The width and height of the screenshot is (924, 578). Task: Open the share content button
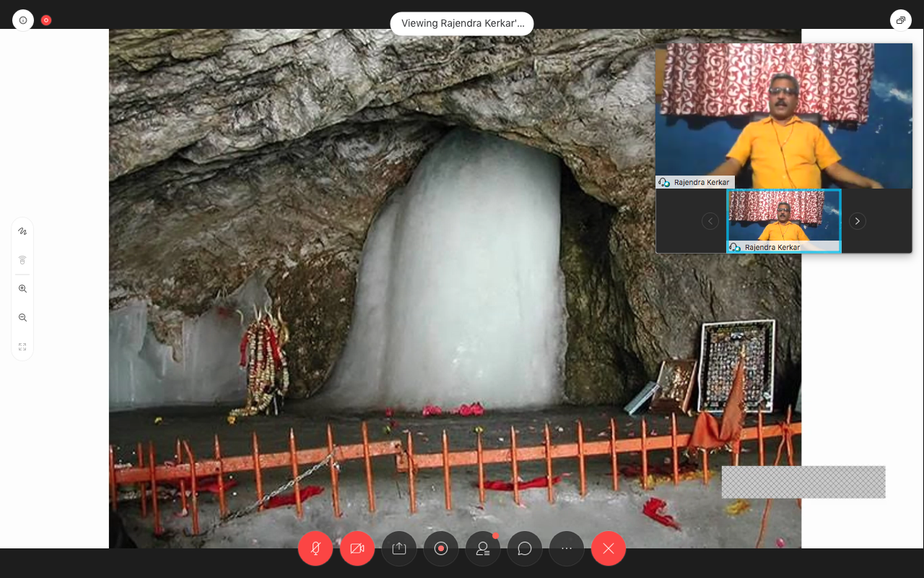coord(399,548)
